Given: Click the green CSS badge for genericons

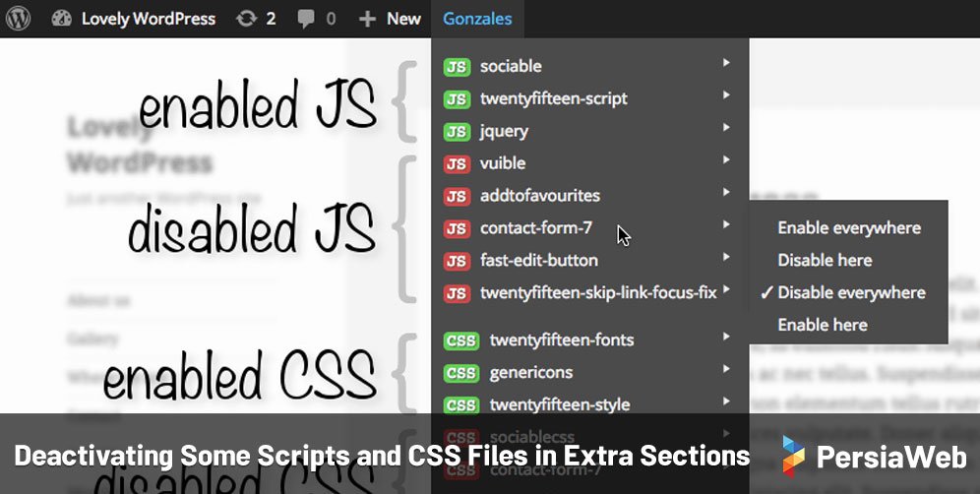Looking at the screenshot, I should click(461, 373).
